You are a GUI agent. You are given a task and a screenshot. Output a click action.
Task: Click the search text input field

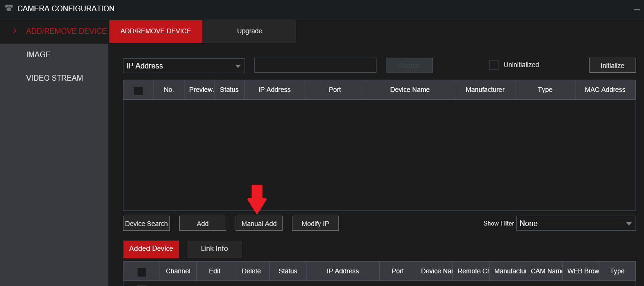315,65
